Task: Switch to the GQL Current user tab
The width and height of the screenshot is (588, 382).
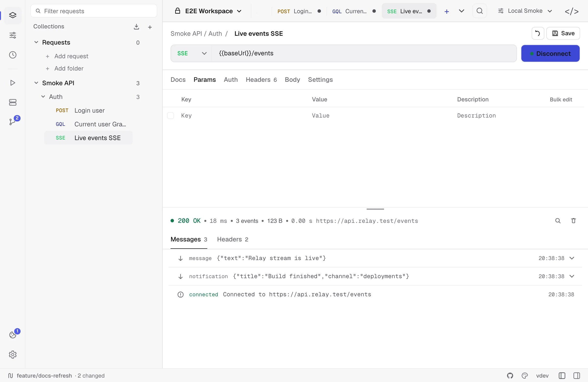Action: tap(354, 11)
